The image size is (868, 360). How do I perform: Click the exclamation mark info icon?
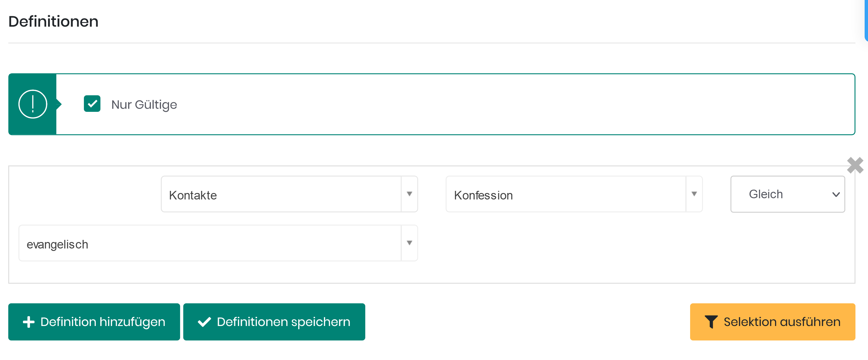tap(33, 104)
